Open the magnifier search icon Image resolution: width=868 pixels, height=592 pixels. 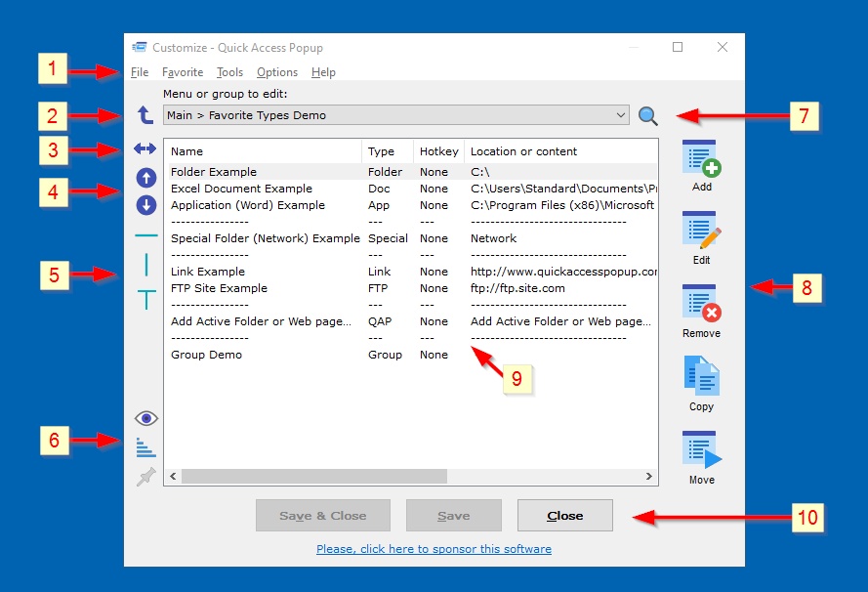648,115
